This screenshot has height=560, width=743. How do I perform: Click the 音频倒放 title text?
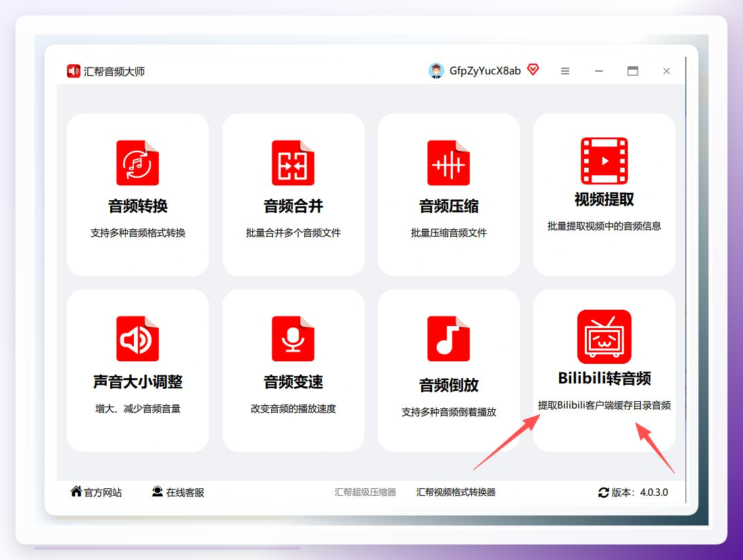pyautogui.click(x=448, y=385)
